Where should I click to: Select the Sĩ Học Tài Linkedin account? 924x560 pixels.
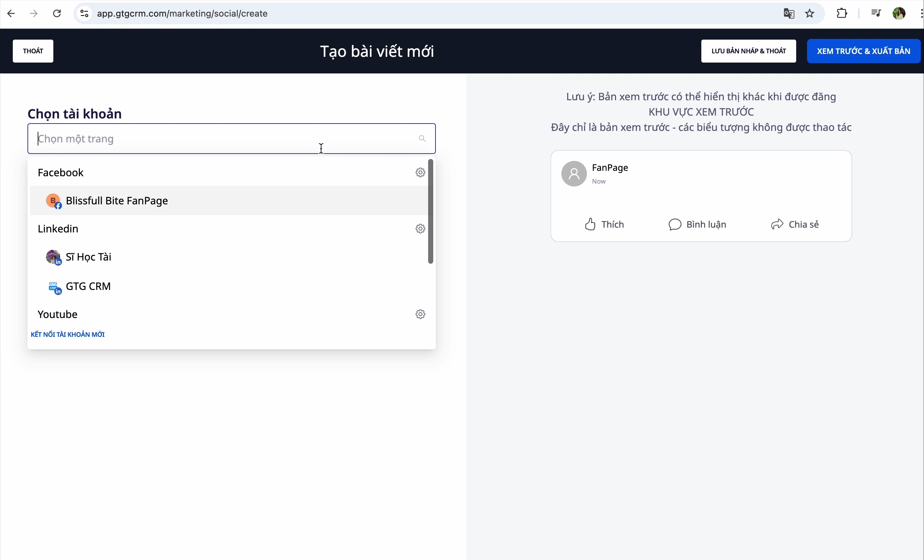click(x=89, y=257)
